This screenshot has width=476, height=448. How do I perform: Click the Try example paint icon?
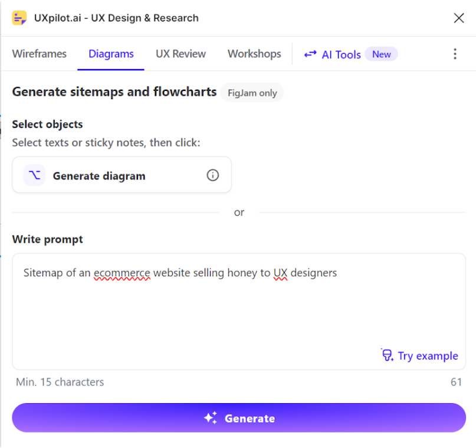[388, 355]
